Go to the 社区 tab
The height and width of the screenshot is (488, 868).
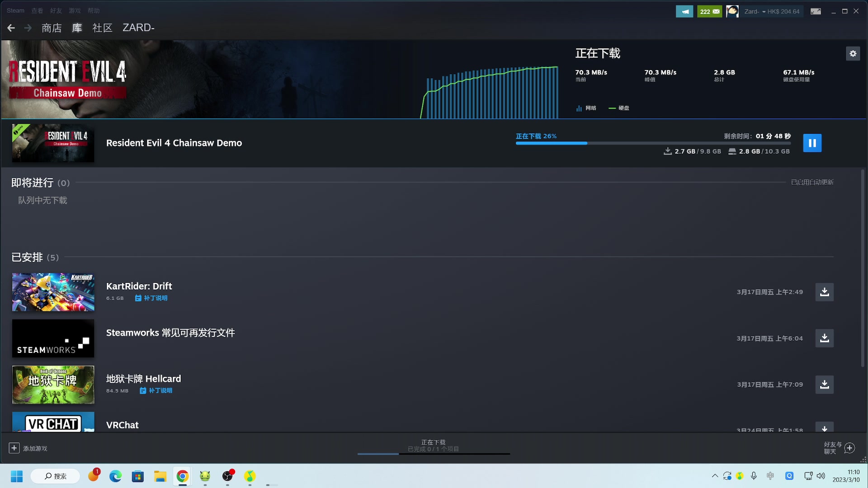pyautogui.click(x=102, y=28)
